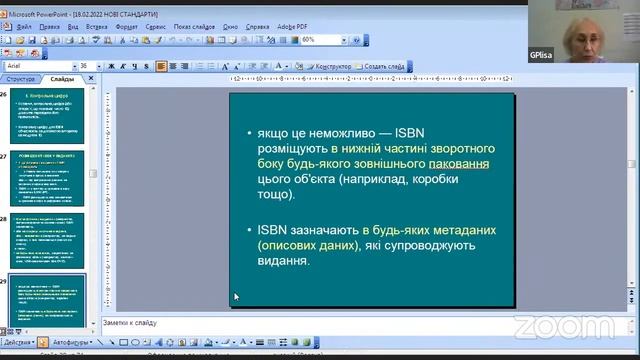Open the Показ слайдов menu
The height and width of the screenshot is (360, 640).
(194, 27)
